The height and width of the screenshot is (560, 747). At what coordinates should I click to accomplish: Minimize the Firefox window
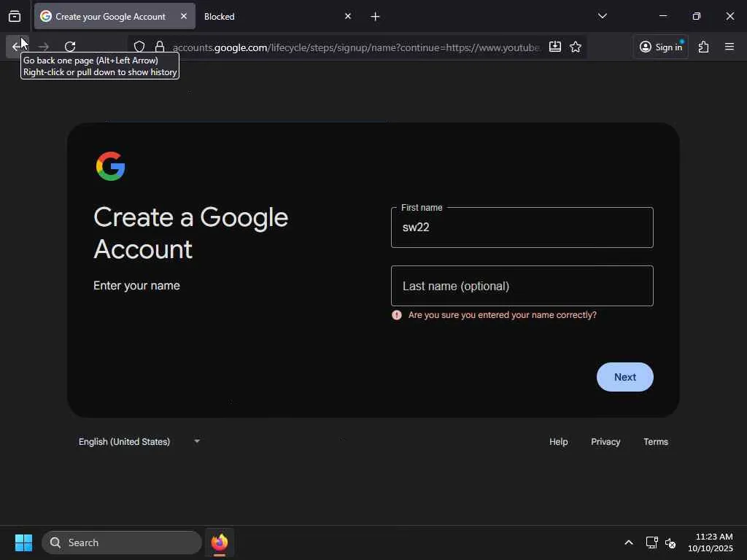[x=662, y=16]
